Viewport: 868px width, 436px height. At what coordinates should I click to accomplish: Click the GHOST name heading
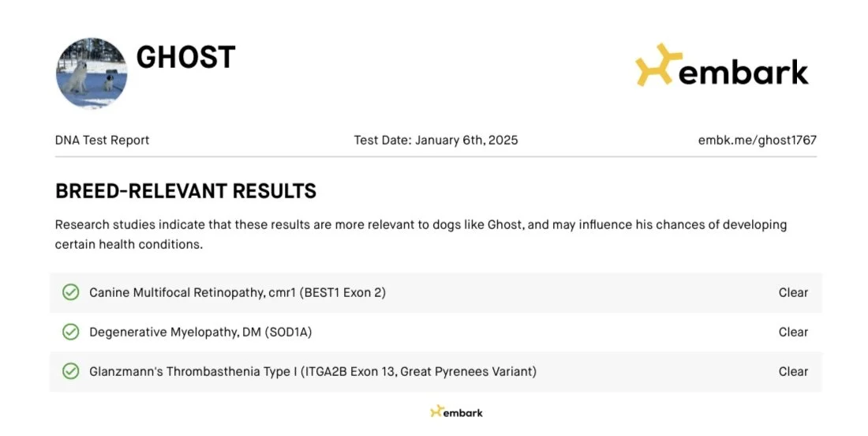185,57
